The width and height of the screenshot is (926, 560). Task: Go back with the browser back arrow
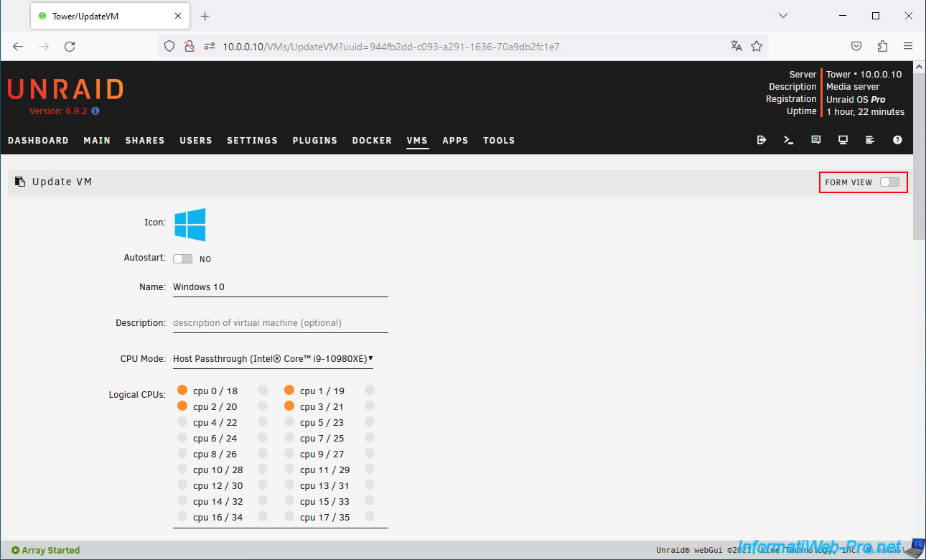coord(18,46)
